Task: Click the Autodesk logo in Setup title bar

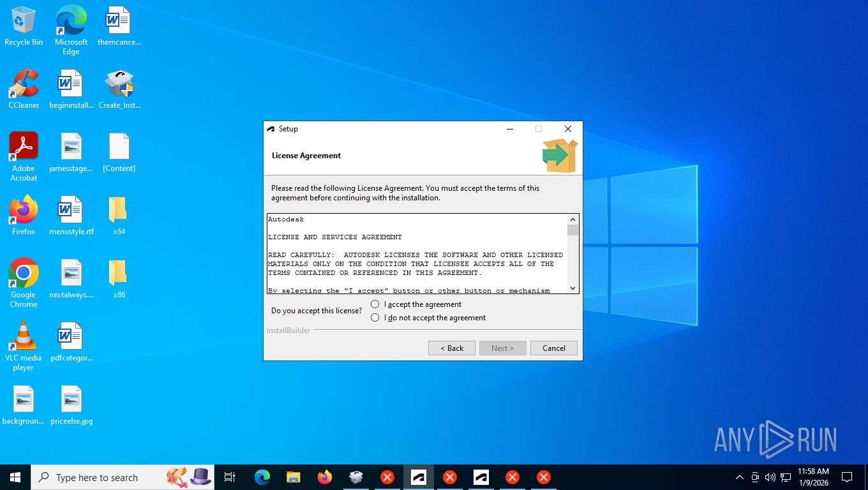Action: tap(271, 129)
